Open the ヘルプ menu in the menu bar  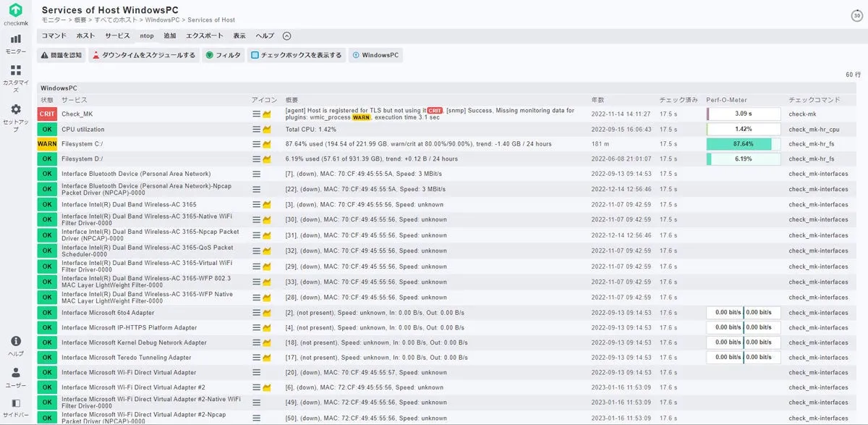pos(265,35)
